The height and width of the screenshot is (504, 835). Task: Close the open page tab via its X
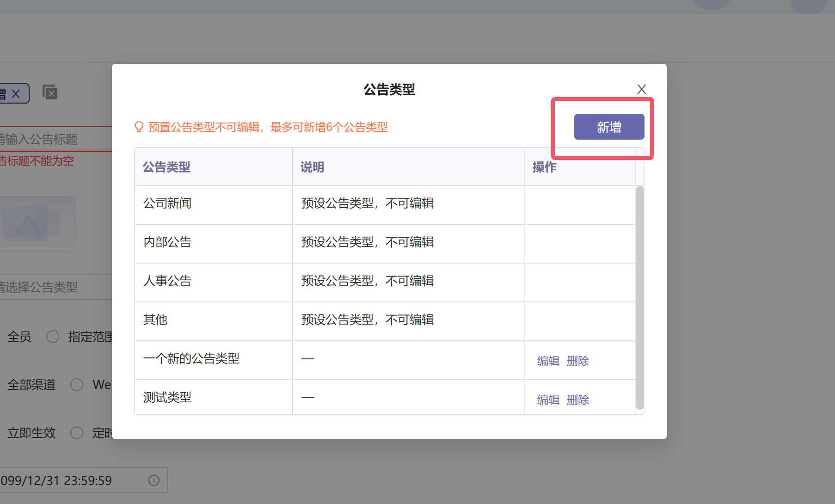[16, 94]
